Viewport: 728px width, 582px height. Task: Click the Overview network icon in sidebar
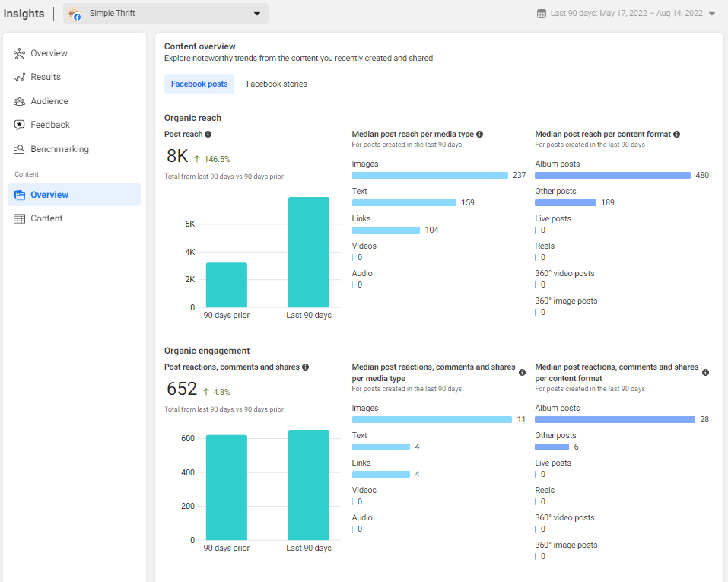click(19, 53)
